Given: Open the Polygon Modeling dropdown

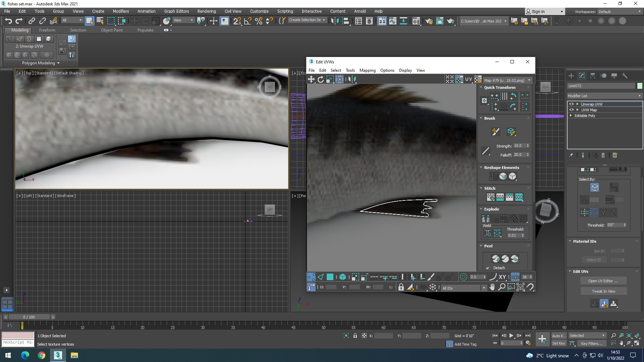Looking at the screenshot, I should (41, 63).
